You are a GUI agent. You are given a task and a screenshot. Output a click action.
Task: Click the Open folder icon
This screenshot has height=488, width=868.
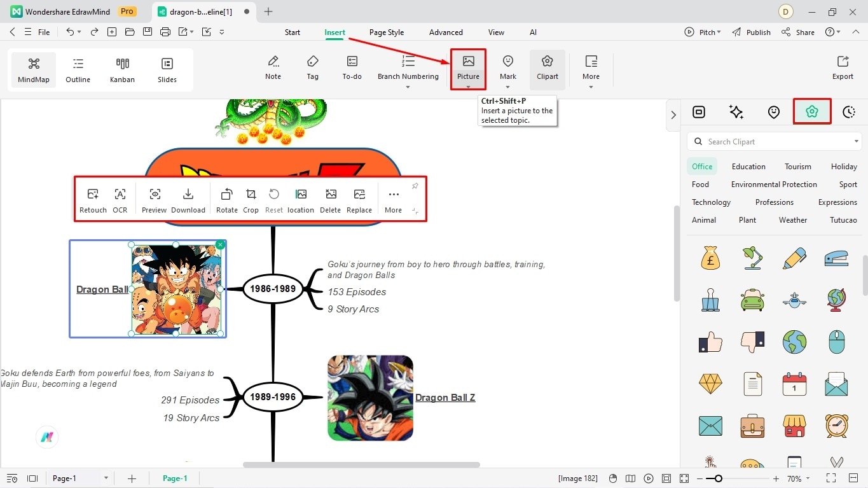tap(130, 32)
